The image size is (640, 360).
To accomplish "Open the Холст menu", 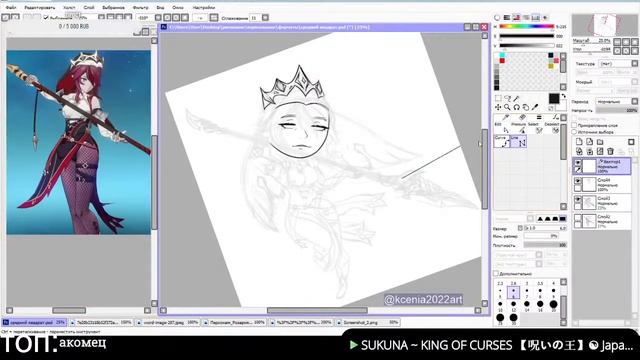I will pos(69,7).
